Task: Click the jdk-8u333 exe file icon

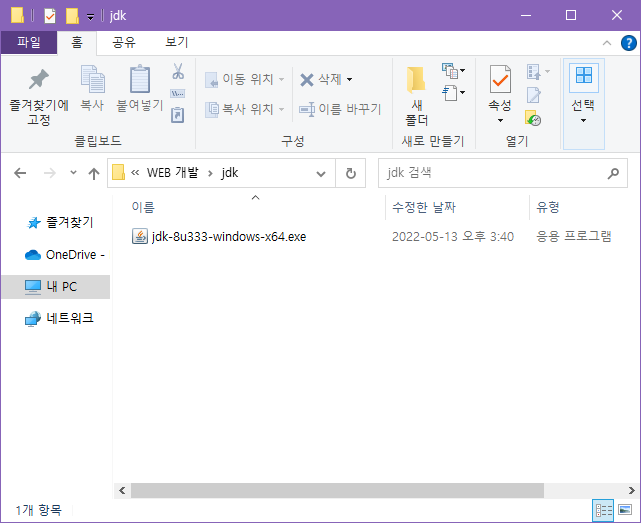Action: pyautogui.click(x=139, y=236)
